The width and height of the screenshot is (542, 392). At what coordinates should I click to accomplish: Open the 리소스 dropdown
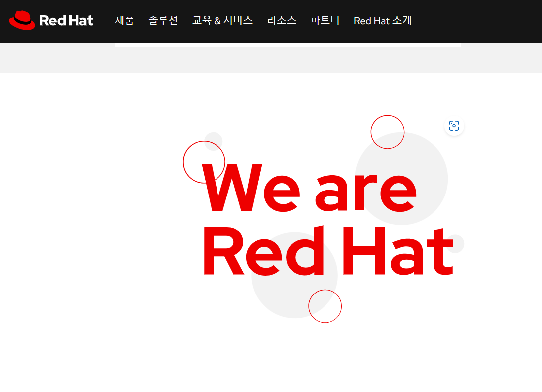tap(281, 21)
